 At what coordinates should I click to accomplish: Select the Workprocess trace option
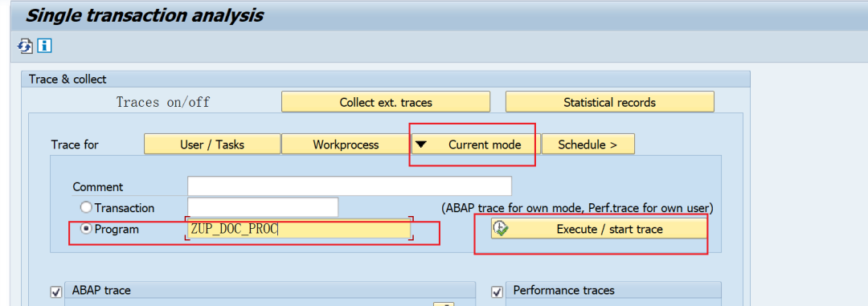coord(346,145)
